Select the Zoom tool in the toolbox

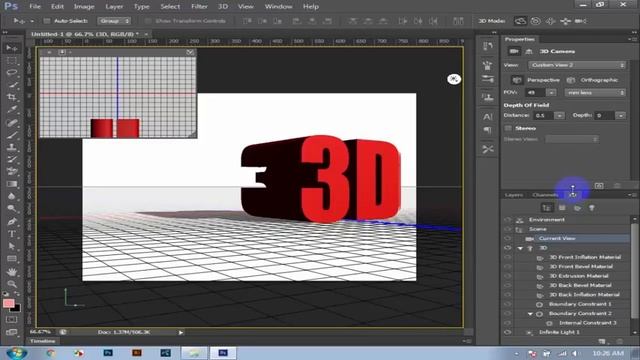tap(11, 284)
